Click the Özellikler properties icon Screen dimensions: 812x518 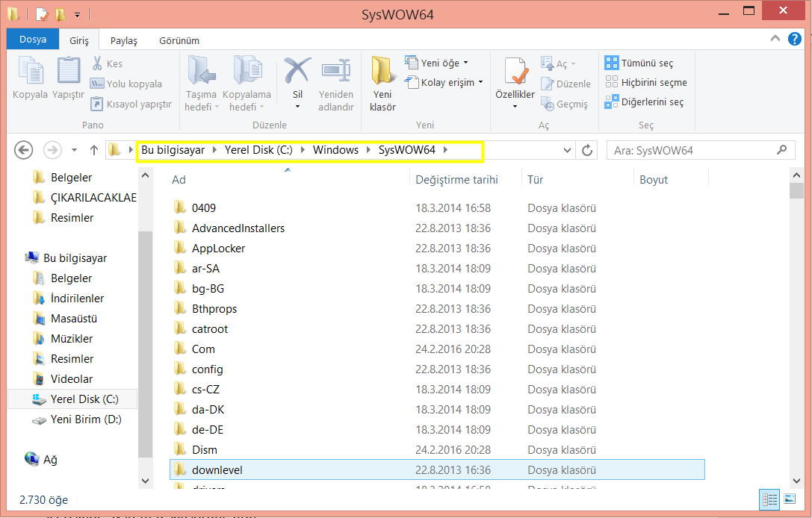515,72
